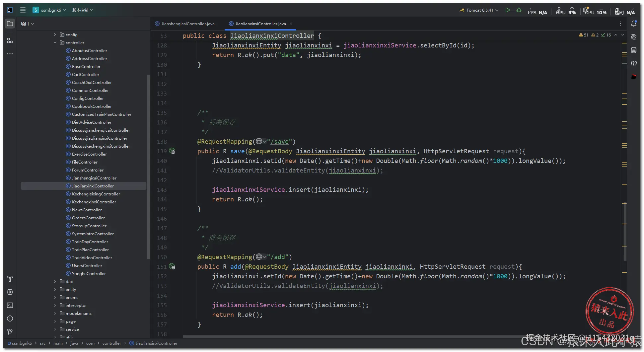This screenshot has height=352, width=644.
Task: Open the Tomcat 8.5.41 run configuration dropdown
Action: tap(479, 10)
